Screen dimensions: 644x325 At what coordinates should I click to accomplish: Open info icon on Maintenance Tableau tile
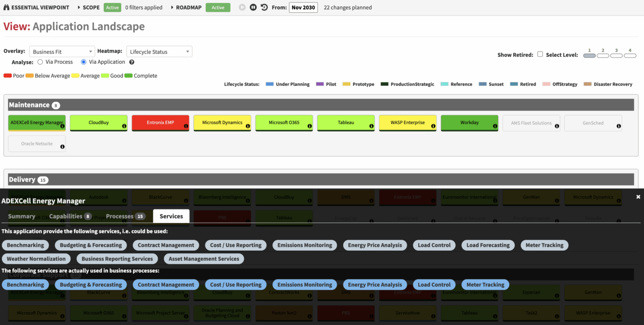(x=372, y=126)
